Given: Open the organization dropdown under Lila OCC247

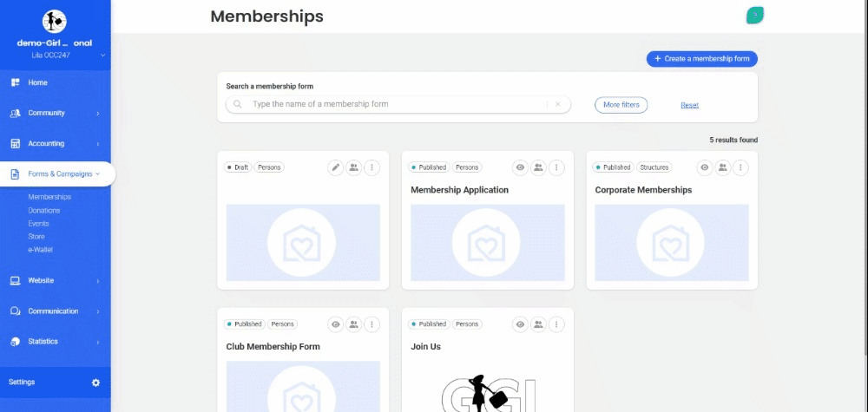Looking at the screenshot, I should pos(103,56).
